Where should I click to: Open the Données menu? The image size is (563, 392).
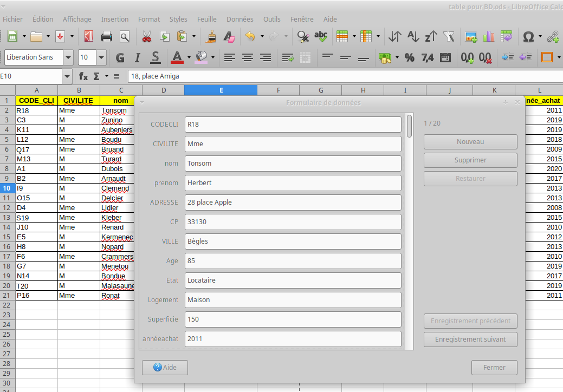coord(240,19)
